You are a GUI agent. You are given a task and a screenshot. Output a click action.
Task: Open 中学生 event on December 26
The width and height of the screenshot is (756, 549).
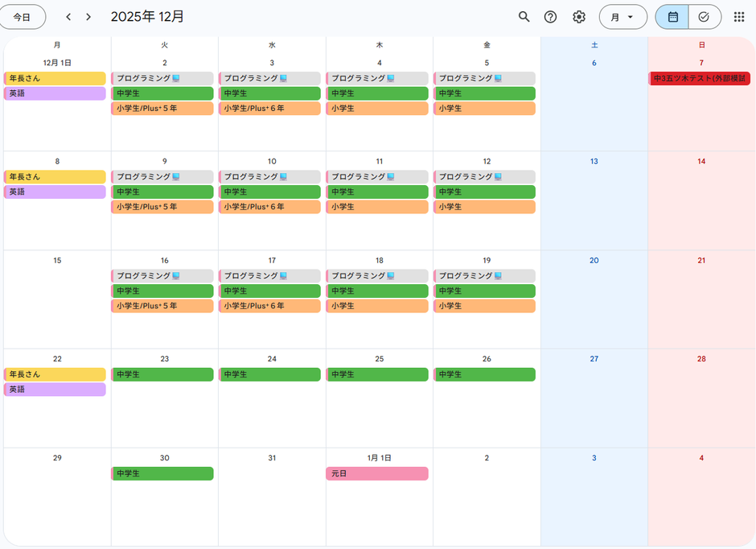484,374
